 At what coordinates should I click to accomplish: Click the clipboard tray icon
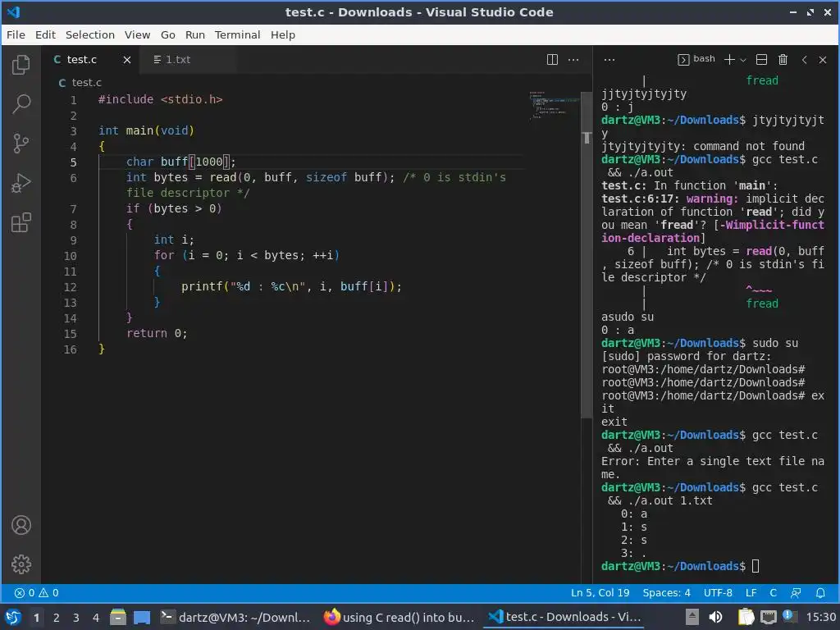coord(746,617)
